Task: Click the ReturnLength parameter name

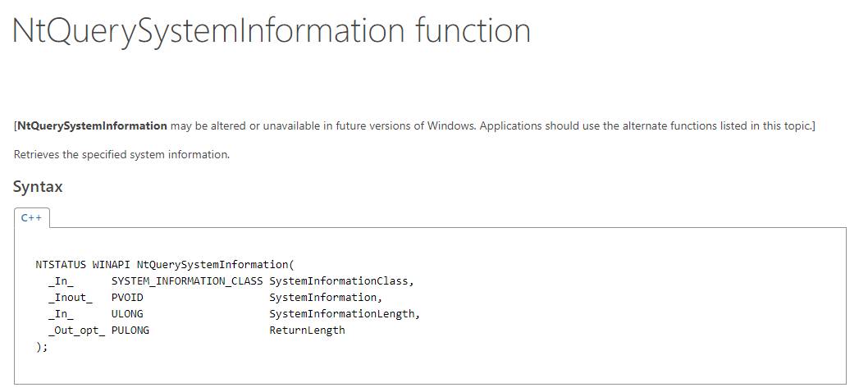Action: pyautogui.click(x=307, y=330)
